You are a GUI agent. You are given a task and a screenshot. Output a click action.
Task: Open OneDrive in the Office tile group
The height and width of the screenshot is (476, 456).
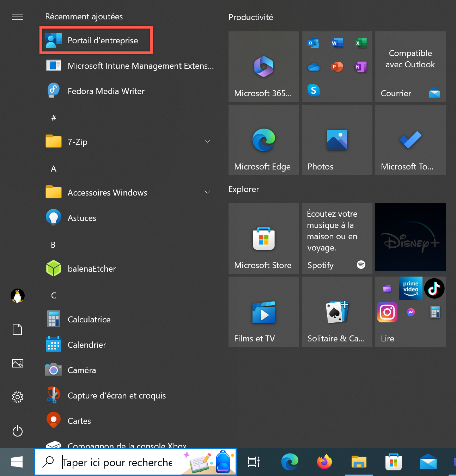[314, 67]
